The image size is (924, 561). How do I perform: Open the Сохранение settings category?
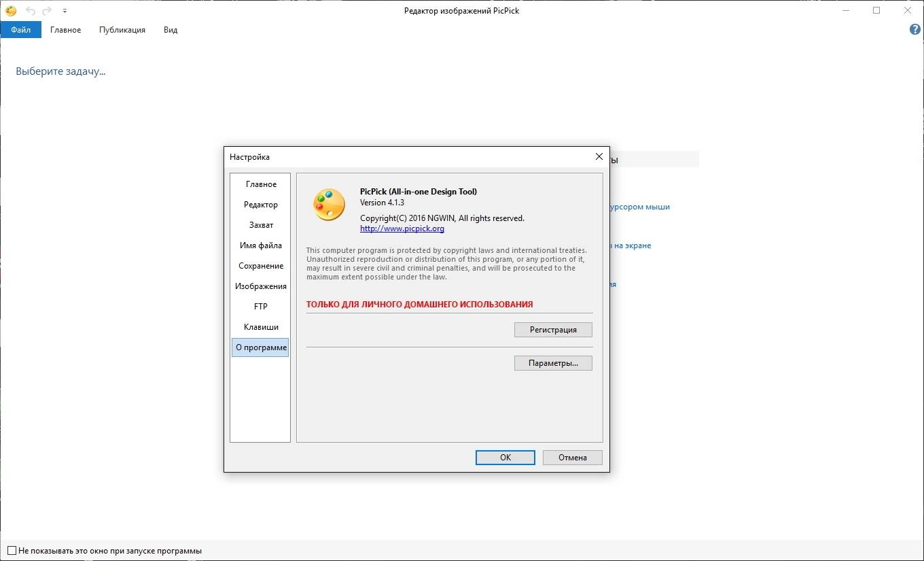pyautogui.click(x=261, y=266)
